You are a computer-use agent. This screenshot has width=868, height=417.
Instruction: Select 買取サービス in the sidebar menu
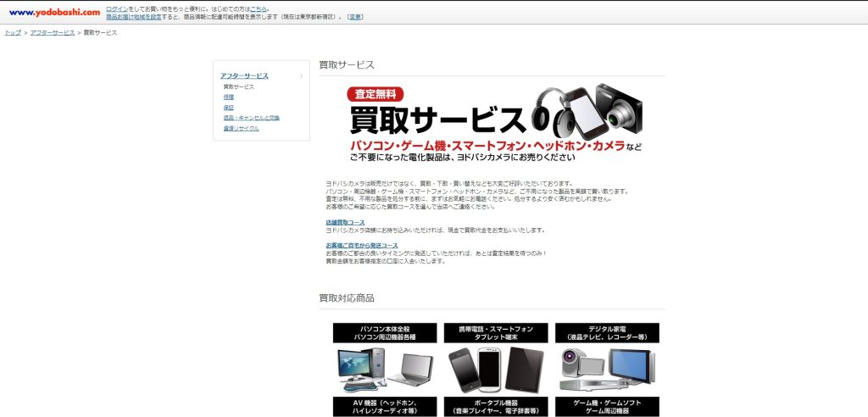click(x=238, y=87)
